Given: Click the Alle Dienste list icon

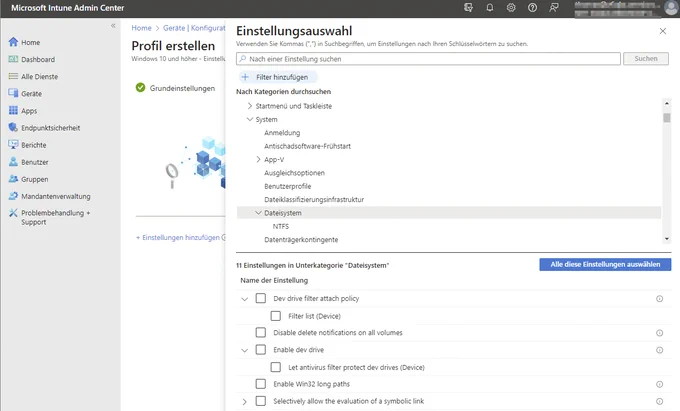Looking at the screenshot, I should click(x=13, y=76).
